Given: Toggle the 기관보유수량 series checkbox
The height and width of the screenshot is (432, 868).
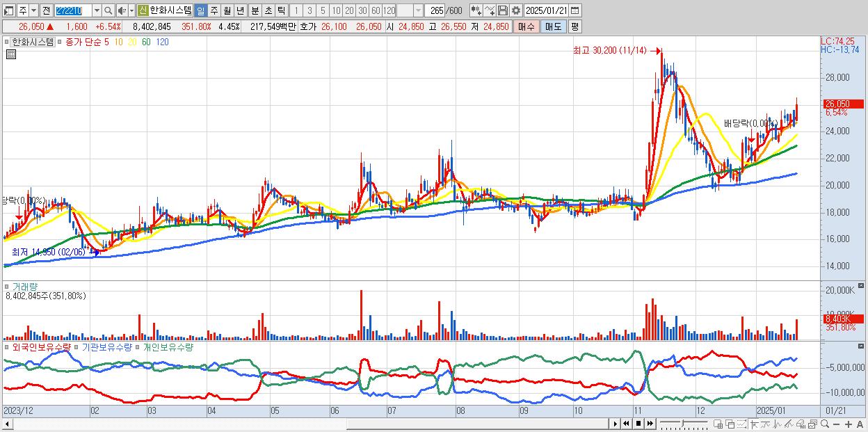Looking at the screenshot, I should coord(77,346).
